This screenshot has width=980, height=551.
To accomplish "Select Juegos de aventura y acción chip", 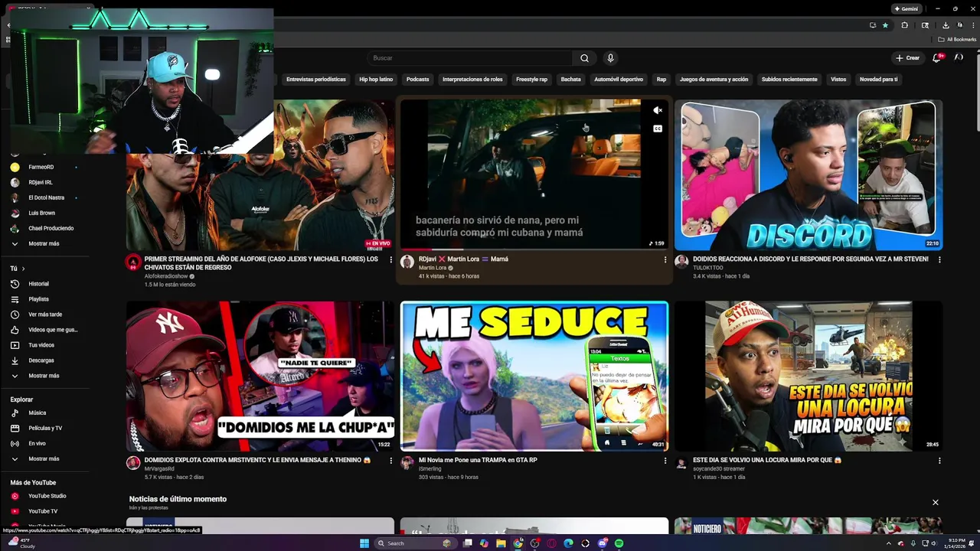I will (714, 80).
